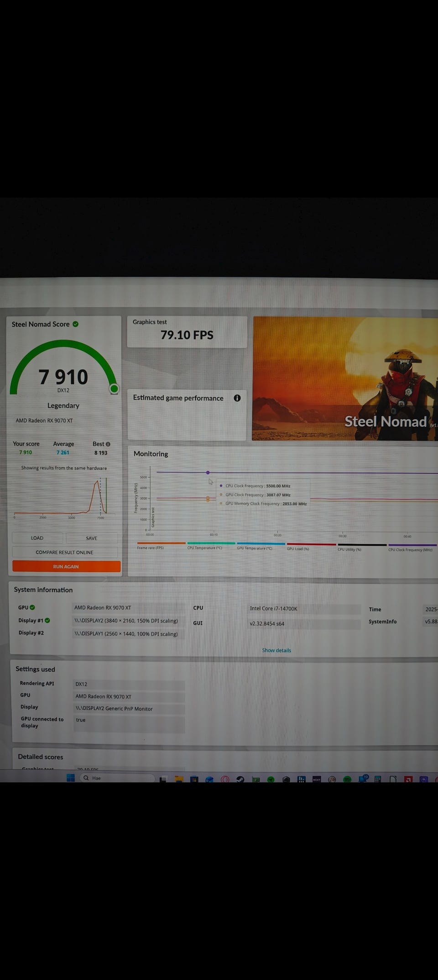Click the NEXT icon in the taskbar
This screenshot has width=438, height=980.
[317, 779]
